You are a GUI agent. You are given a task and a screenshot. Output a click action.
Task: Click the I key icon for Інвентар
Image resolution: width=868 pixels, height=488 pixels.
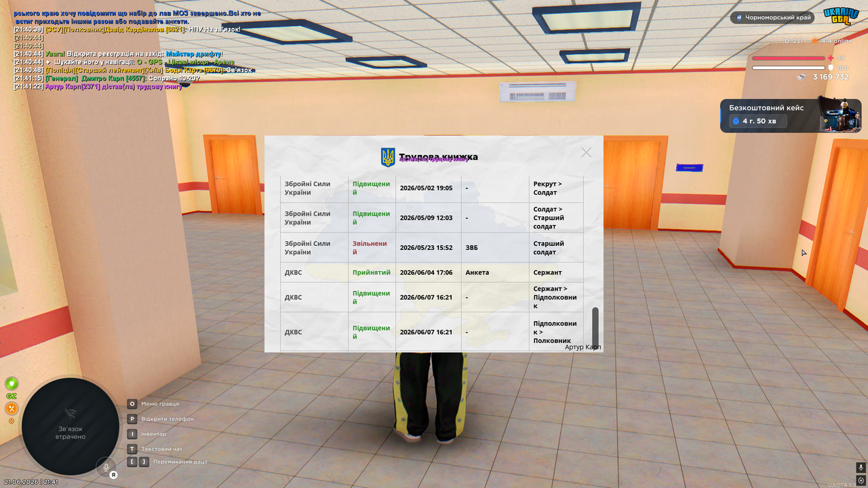click(x=132, y=434)
